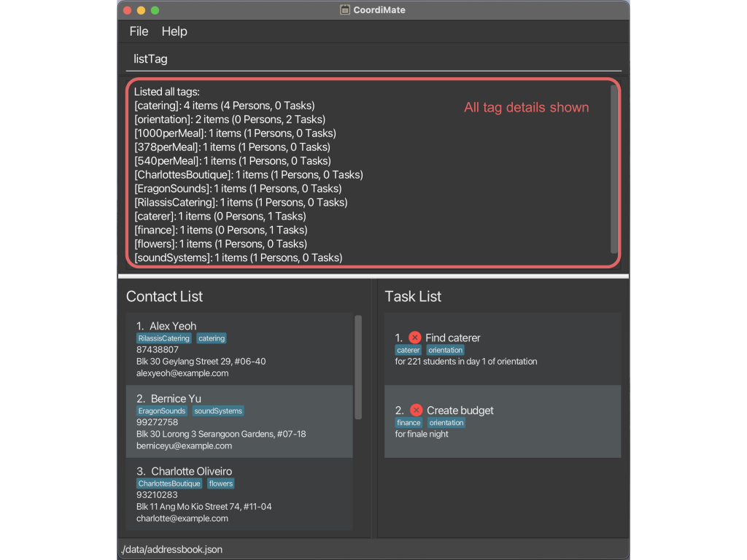Click the flowers tag on Charlotte Oliveiro
The image size is (747, 560).
(220, 483)
